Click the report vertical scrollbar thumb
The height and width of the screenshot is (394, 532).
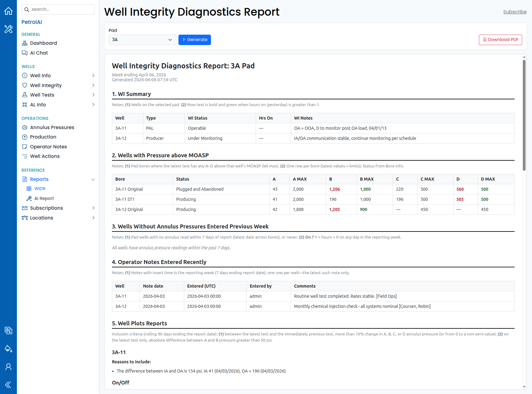pyautogui.click(x=524, y=115)
